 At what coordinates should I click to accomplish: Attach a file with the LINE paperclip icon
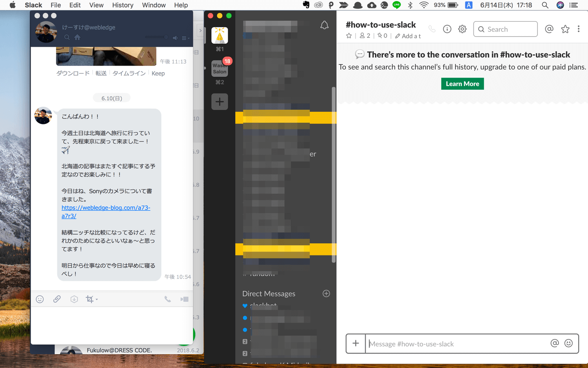pyautogui.click(x=57, y=299)
